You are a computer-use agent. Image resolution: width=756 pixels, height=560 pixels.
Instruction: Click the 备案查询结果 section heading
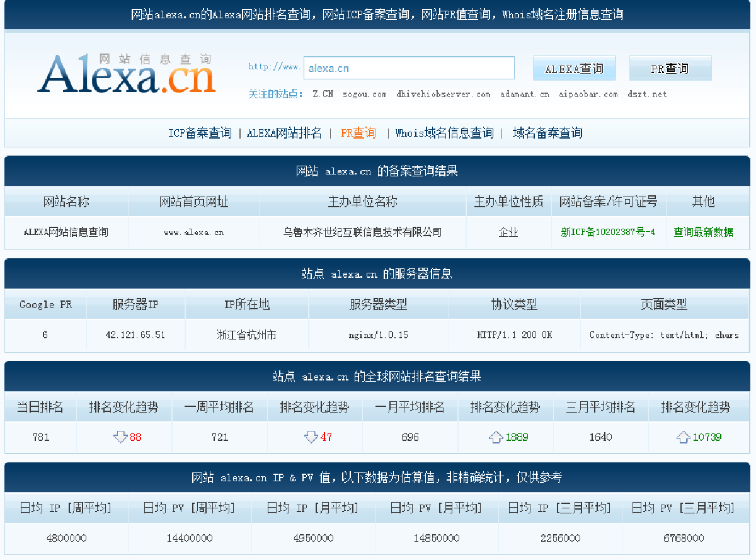tap(377, 171)
